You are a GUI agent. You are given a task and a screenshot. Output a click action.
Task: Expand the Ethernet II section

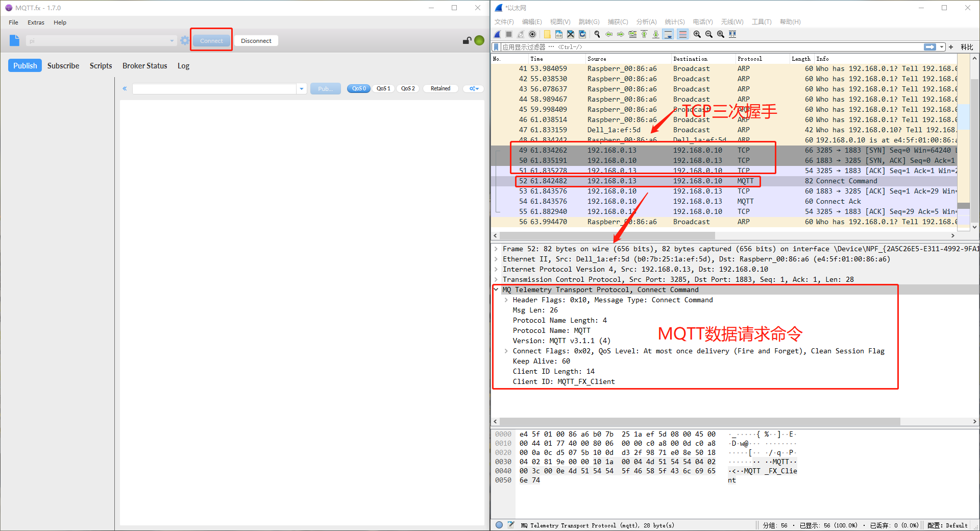click(x=496, y=259)
